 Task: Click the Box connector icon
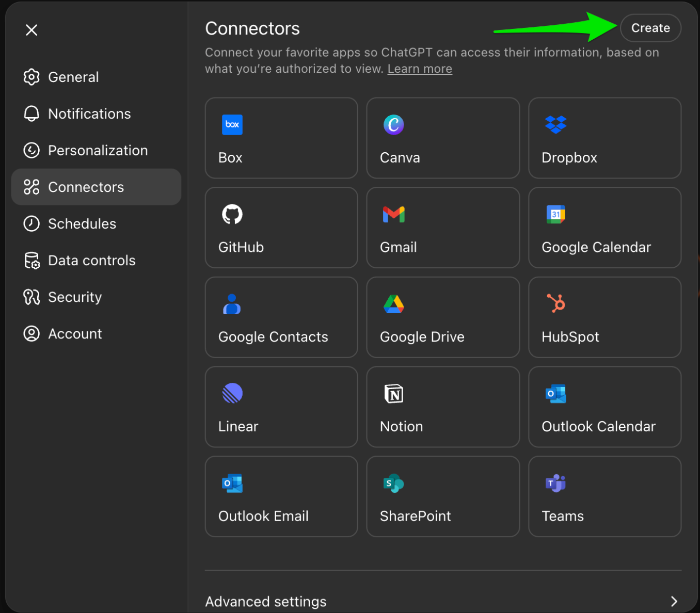(232, 124)
